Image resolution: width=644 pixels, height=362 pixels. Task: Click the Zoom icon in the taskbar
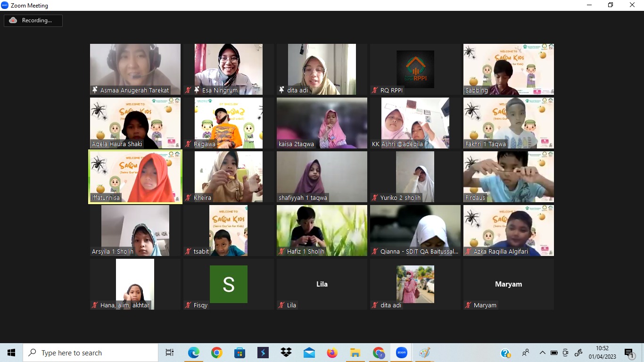coord(402,353)
